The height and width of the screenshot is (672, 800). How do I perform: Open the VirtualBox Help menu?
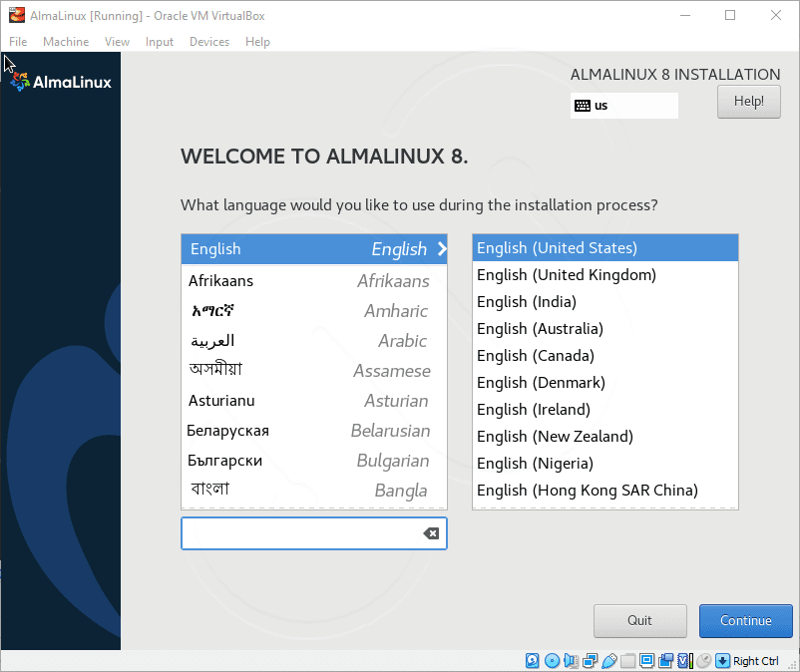click(x=257, y=42)
